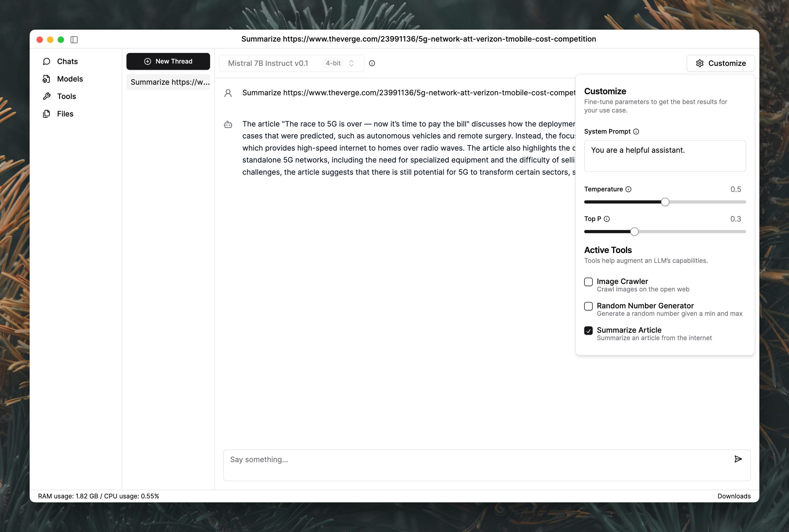The width and height of the screenshot is (789, 532).
Task: Click the Say something message input field
Action: point(475,465)
